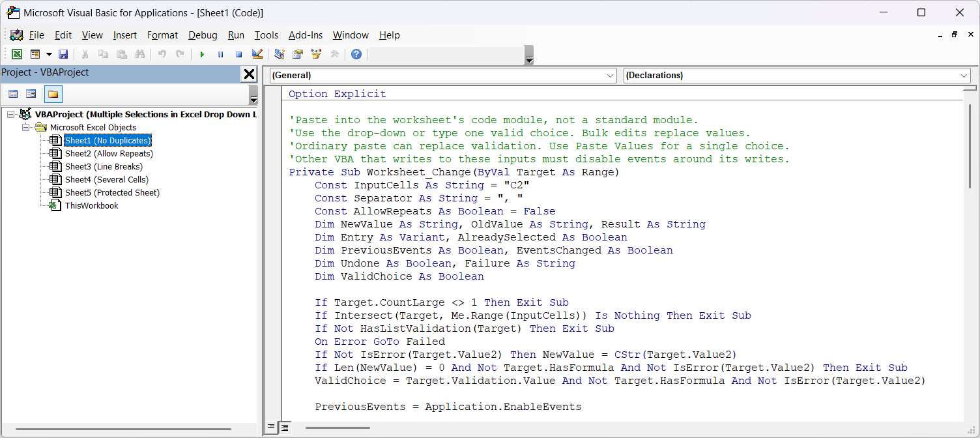
Task: Toggle Folders view in Project panel
Action: (x=53, y=94)
